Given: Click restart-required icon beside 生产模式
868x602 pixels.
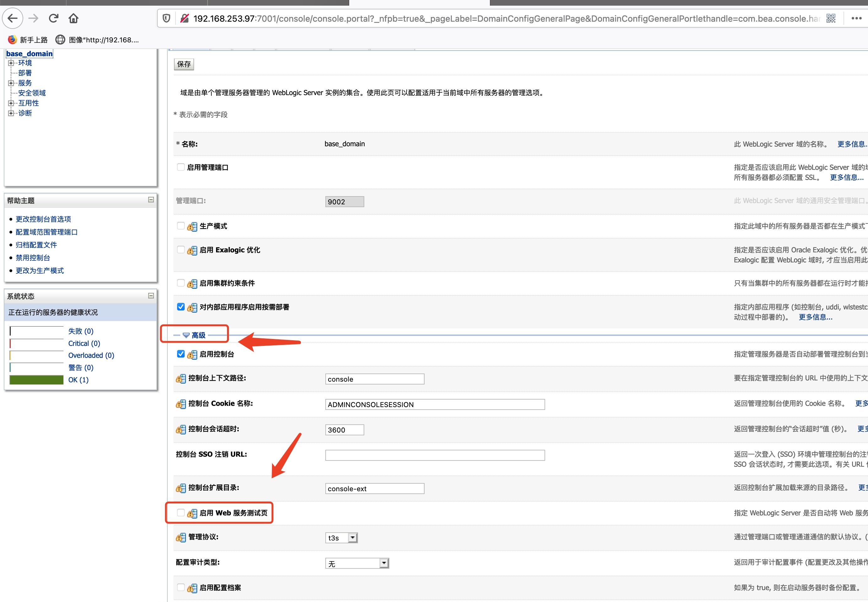Looking at the screenshot, I should pos(192,226).
